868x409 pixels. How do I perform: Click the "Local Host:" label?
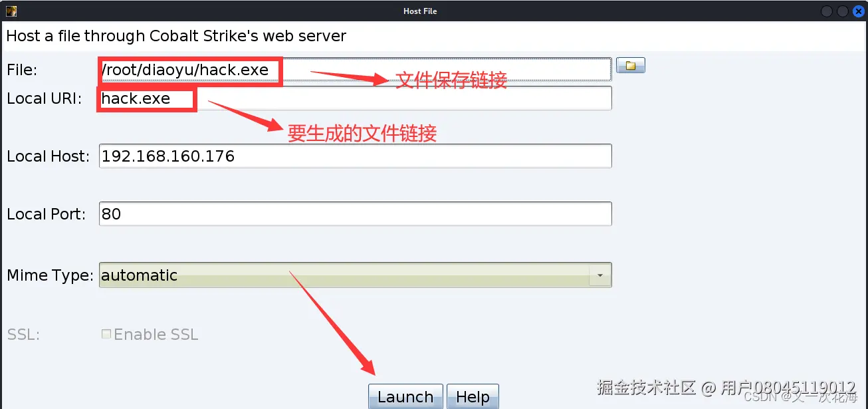click(48, 156)
